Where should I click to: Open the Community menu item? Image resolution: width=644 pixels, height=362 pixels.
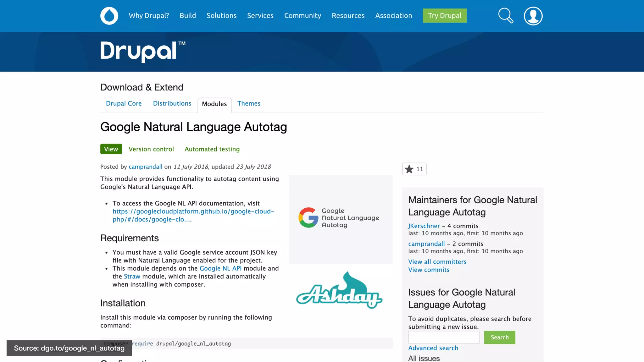click(x=303, y=16)
